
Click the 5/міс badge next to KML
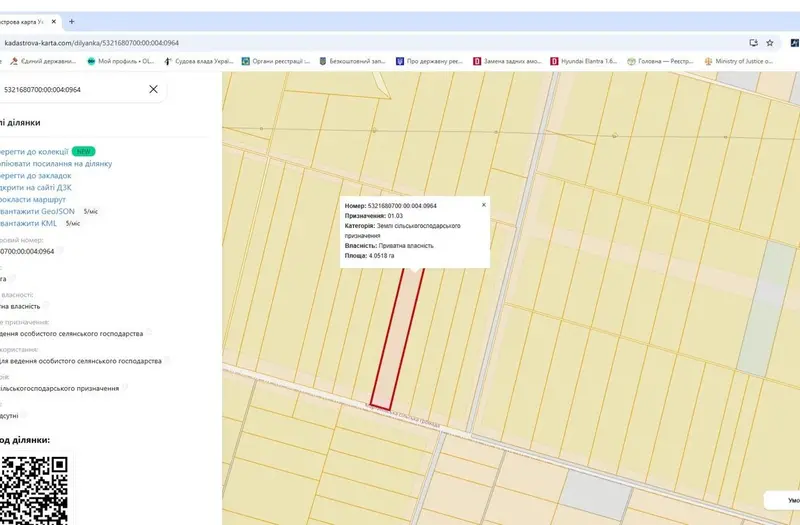73,223
